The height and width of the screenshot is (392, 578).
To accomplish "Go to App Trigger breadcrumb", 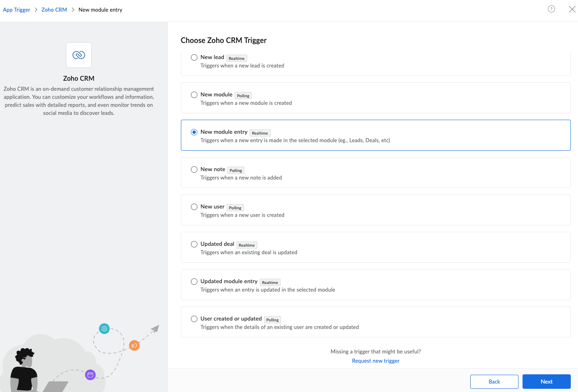I will click(x=16, y=10).
